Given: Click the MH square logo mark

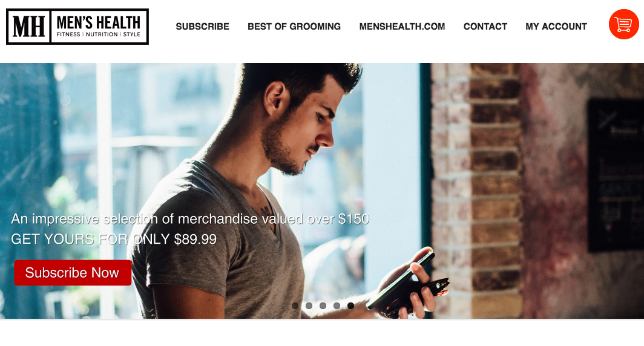Looking at the screenshot, I should pos(29,26).
